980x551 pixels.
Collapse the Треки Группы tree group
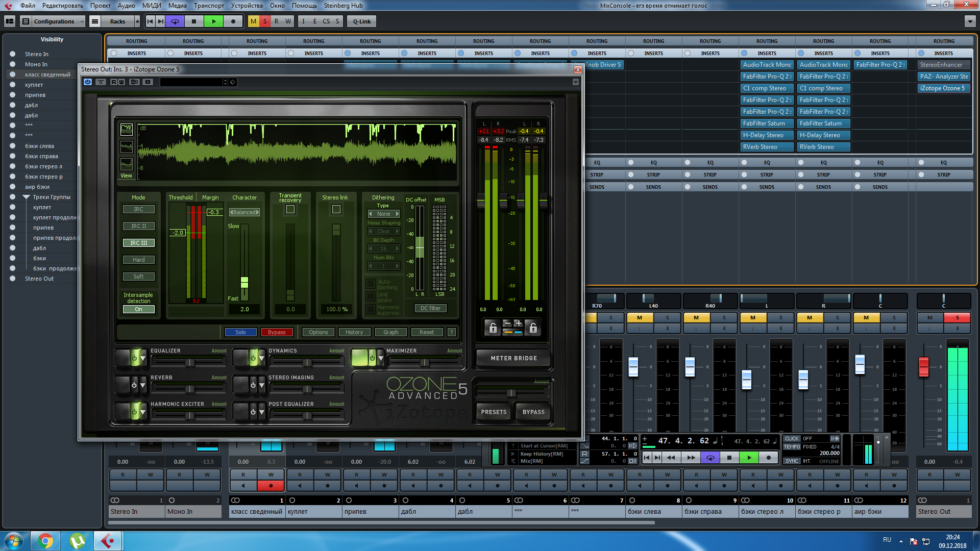coord(26,197)
